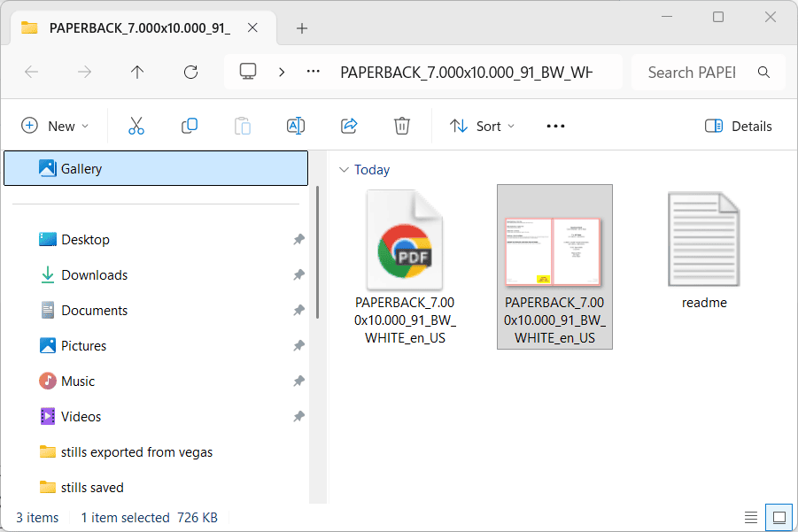Click the Delete trash can icon

point(401,126)
